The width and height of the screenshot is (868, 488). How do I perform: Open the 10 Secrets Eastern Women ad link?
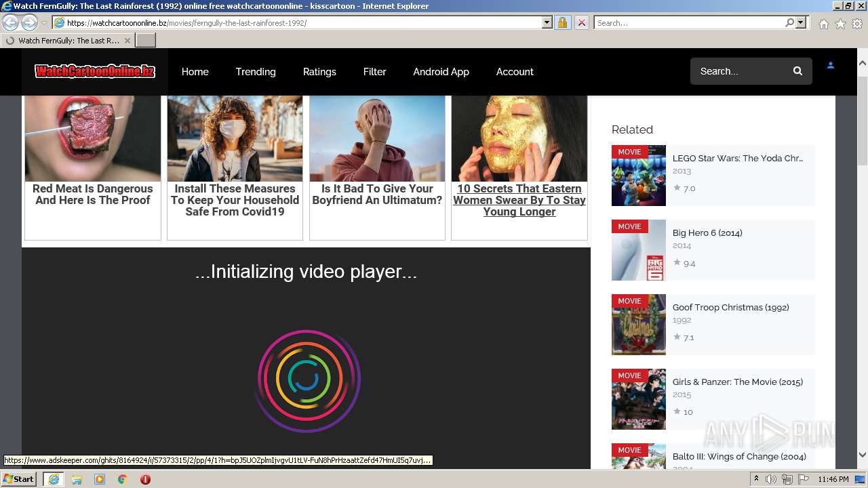click(519, 200)
